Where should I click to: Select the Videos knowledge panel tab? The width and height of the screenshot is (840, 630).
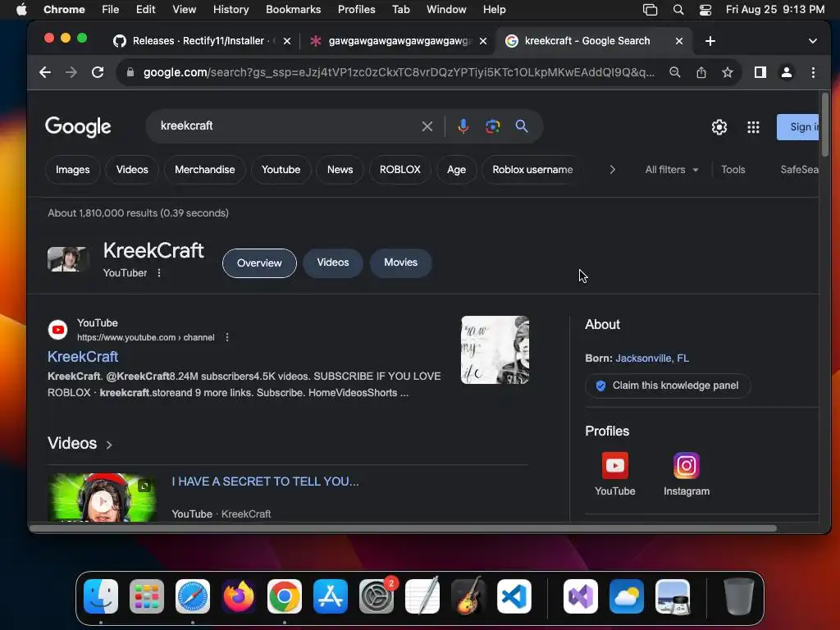pyautogui.click(x=333, y=262)
